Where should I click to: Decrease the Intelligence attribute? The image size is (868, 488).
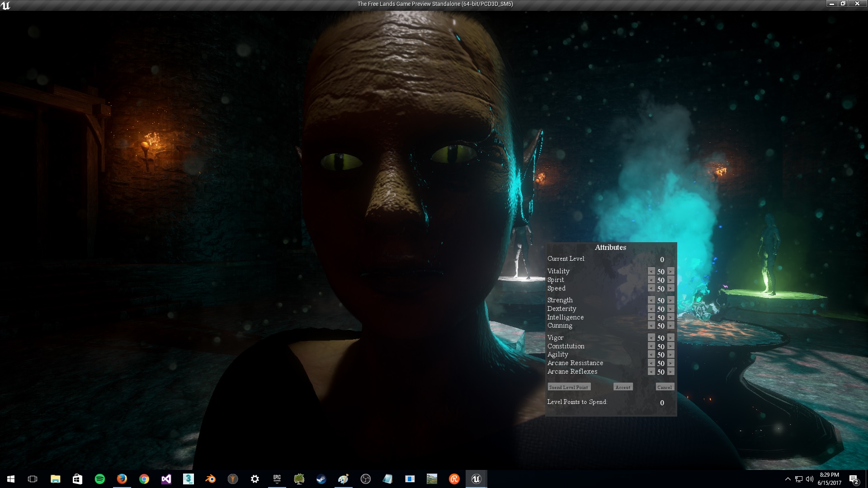coord(651,318)
